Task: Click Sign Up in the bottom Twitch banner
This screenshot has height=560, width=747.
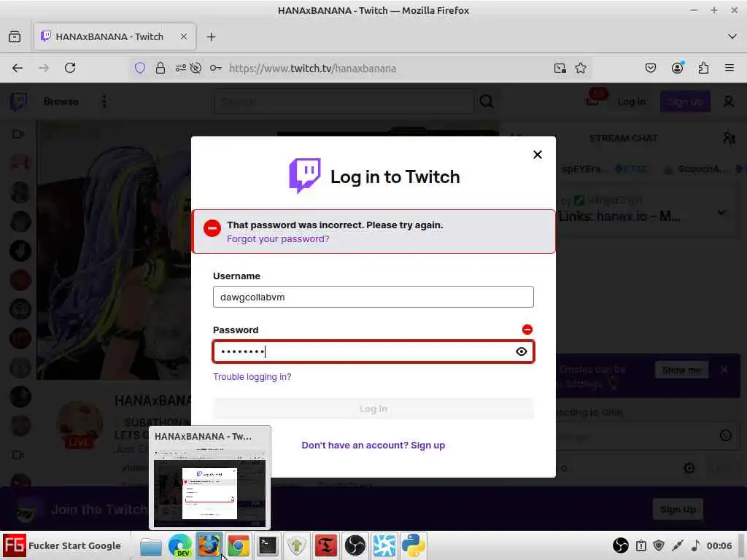Action: click(678, 510)
